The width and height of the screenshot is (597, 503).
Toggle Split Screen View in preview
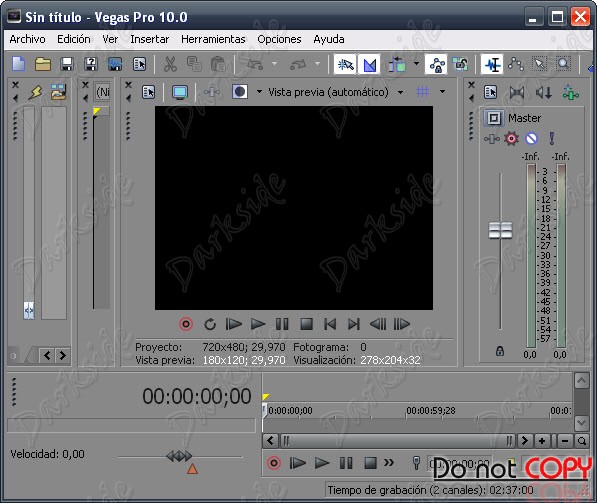pyautogui.click(x=240, y=92)
